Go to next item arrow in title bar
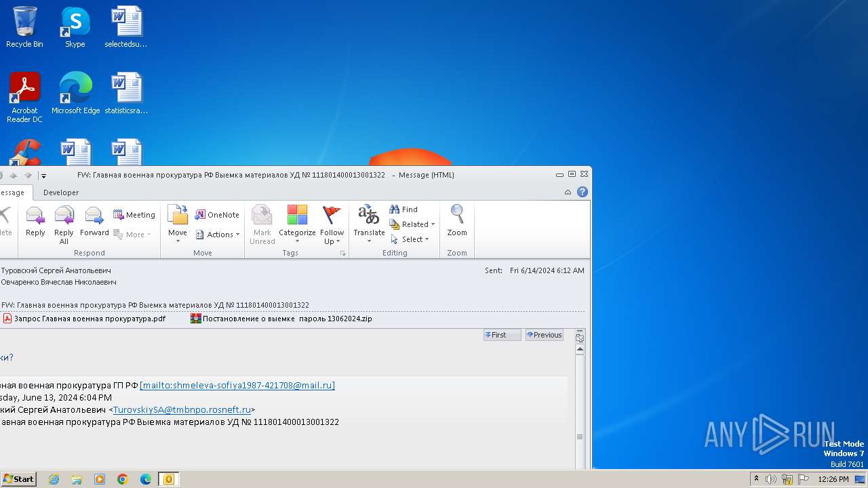 28,175
